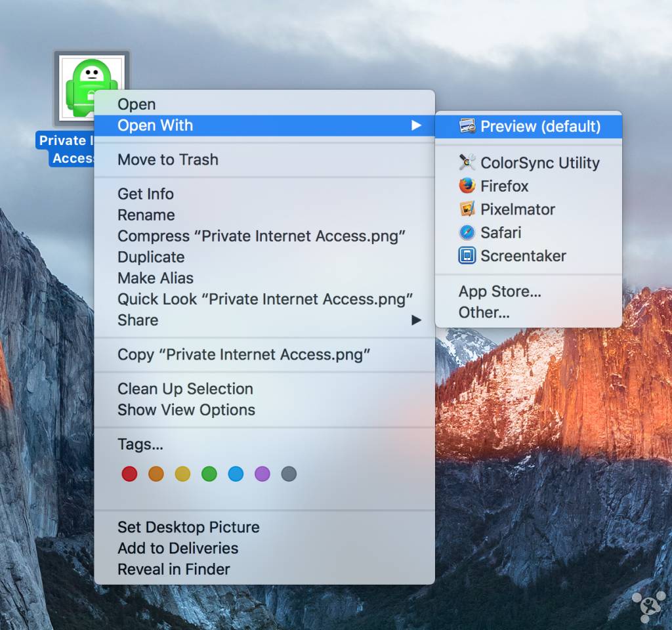Click the Firefox browser icon

click(x=467, y=186)
